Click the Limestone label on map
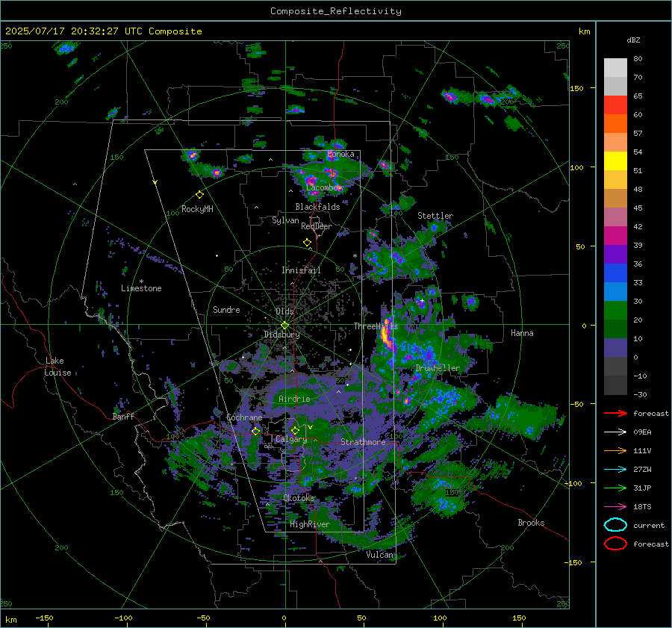 pyautogui.click(x=141, y=288)
